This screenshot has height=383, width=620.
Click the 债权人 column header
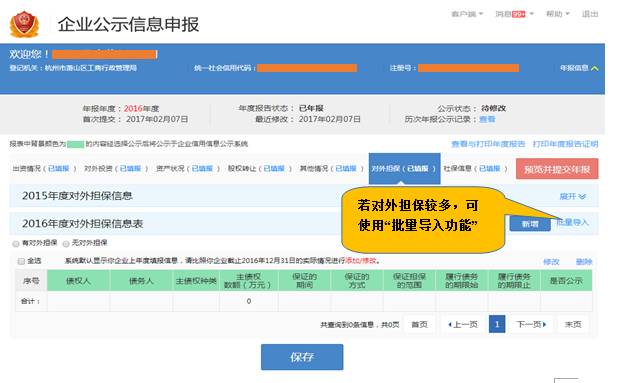pos(78,281)
